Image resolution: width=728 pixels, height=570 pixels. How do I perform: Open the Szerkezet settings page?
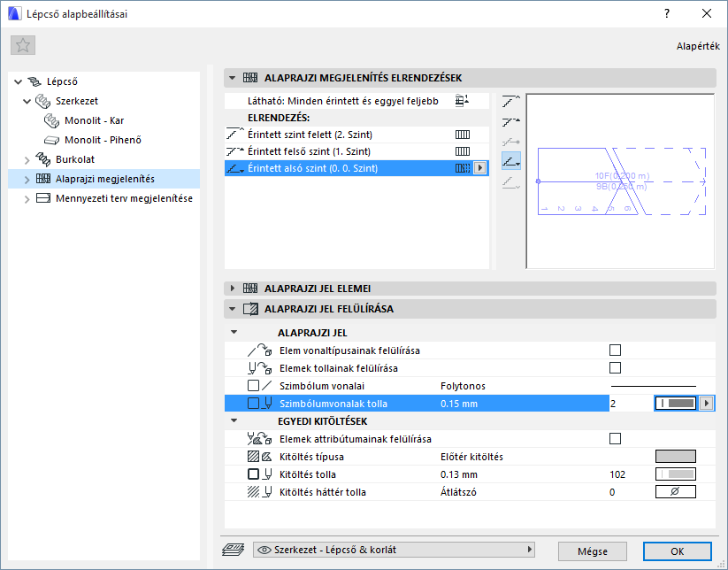(77, 101)
